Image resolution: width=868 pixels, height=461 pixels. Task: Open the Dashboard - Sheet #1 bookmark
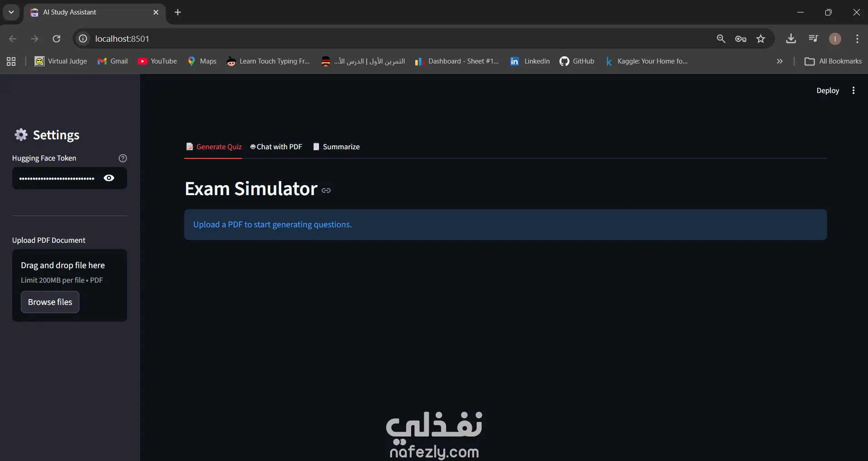pyautogui.click(x=456, y=61)
